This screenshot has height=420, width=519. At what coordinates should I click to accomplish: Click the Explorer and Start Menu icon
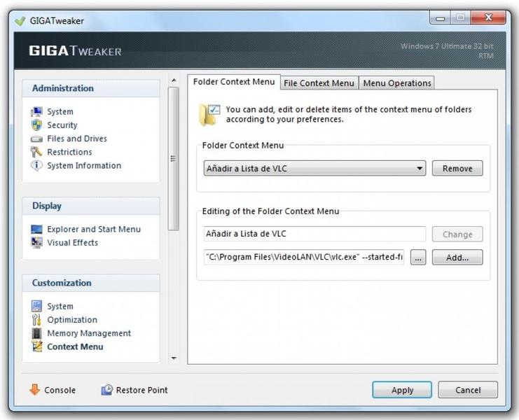click(x=36, y=229)
